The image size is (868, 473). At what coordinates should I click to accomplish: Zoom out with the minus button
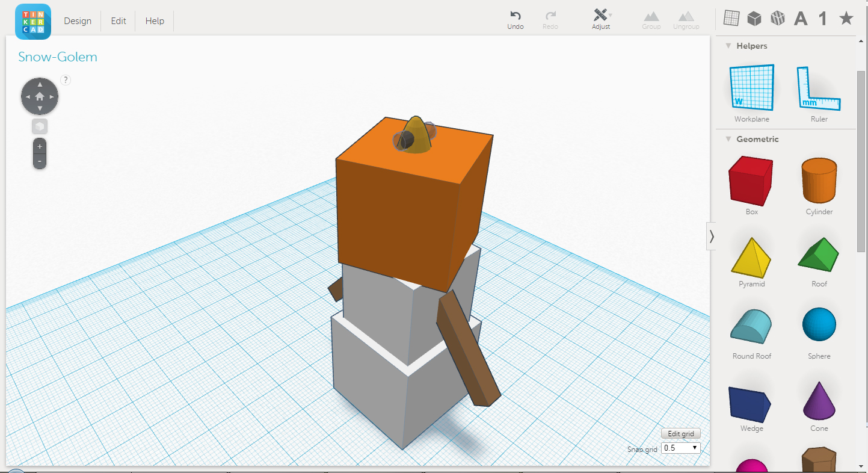(40, 161)
